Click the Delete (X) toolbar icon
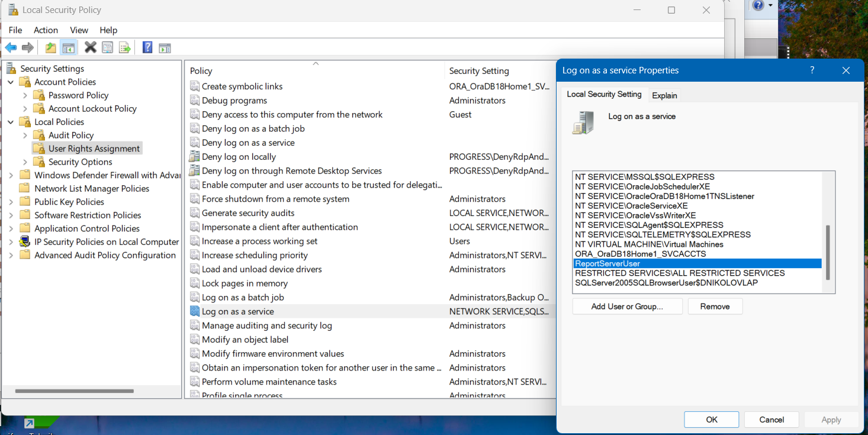 (x=91, y=47)
